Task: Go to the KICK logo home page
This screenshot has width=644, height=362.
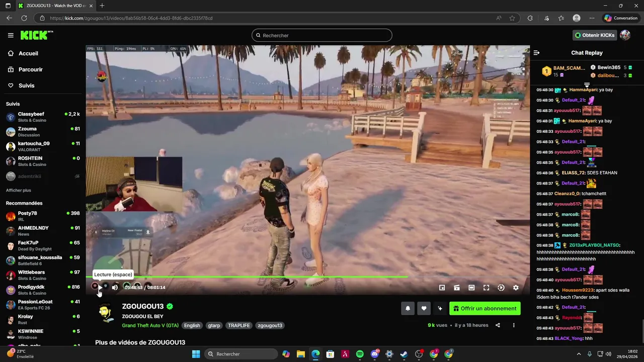Action: 37,35
